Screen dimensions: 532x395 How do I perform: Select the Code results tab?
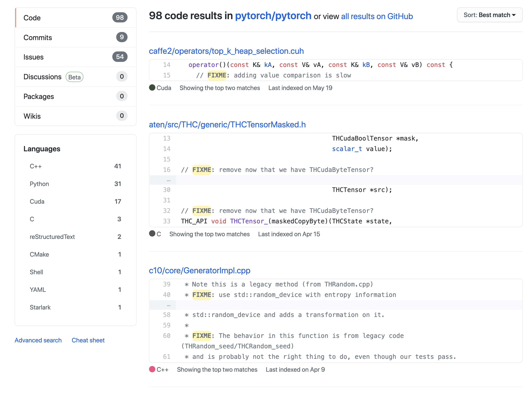[75, 18]
